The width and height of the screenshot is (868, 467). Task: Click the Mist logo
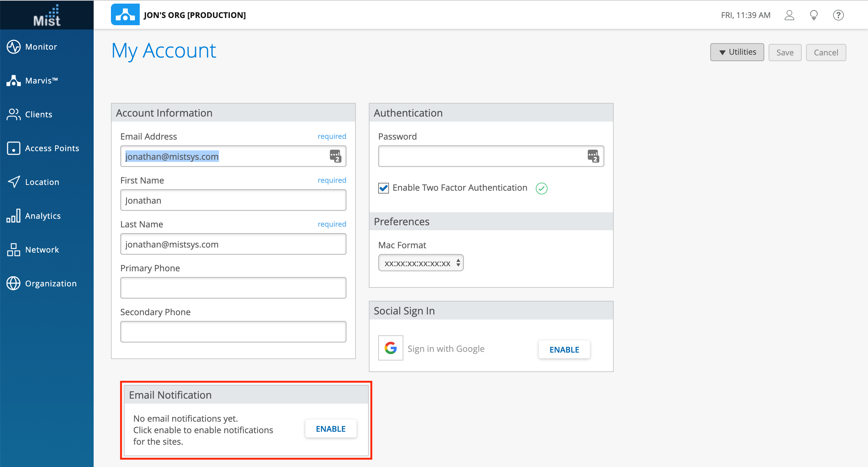coord(47,16)
